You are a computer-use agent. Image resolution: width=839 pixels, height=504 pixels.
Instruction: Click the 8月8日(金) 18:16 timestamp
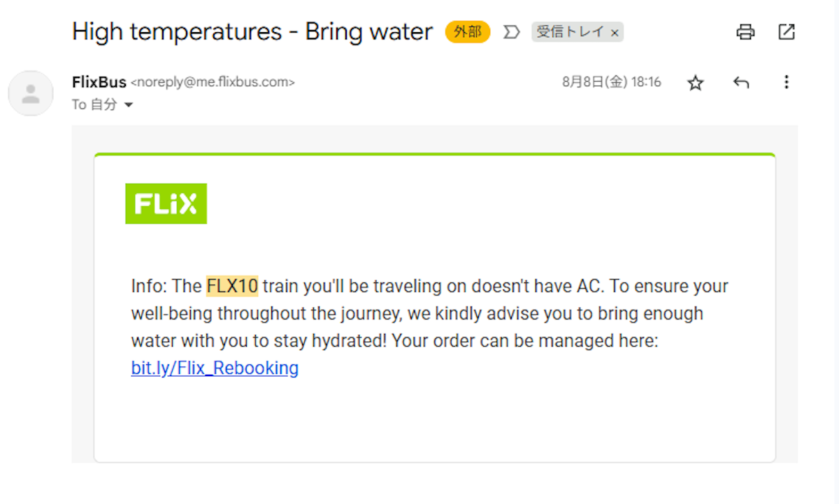611,82
